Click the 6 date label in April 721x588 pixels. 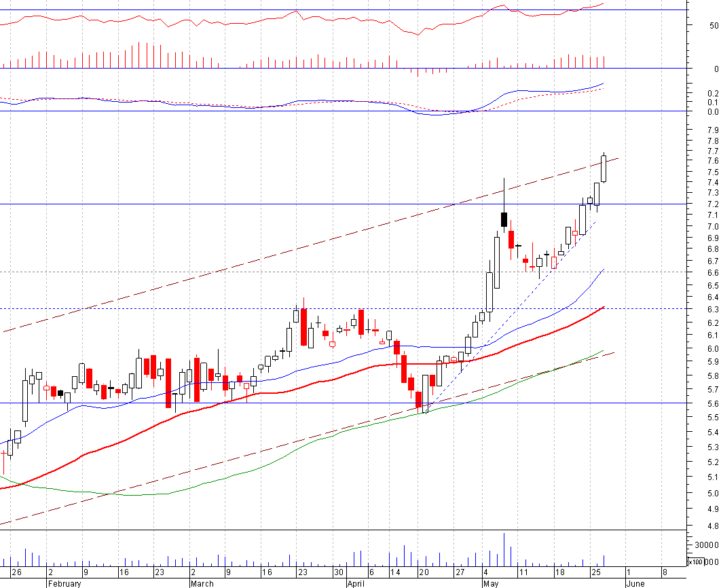coord(371,572)
